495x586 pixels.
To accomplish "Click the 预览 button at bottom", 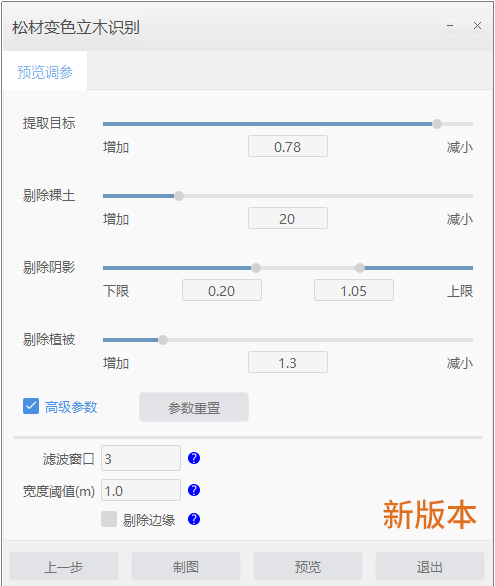I will tap(308, 567).
